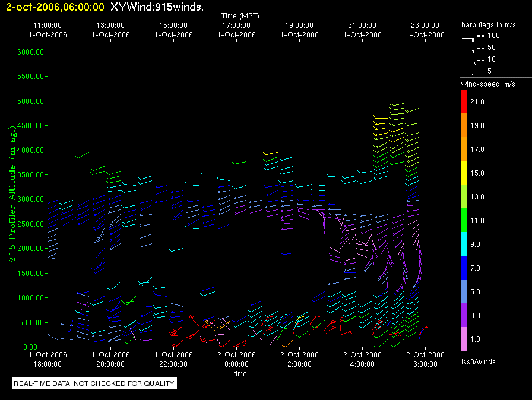Screen dimensions: 532x400
Task: Click the 4000.00 altitude tick label
Action: pos(30,150)
